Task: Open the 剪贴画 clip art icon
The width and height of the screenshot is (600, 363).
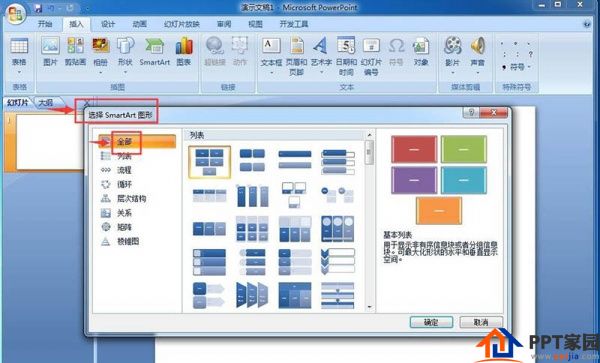Action: click(x=75, y=52)
